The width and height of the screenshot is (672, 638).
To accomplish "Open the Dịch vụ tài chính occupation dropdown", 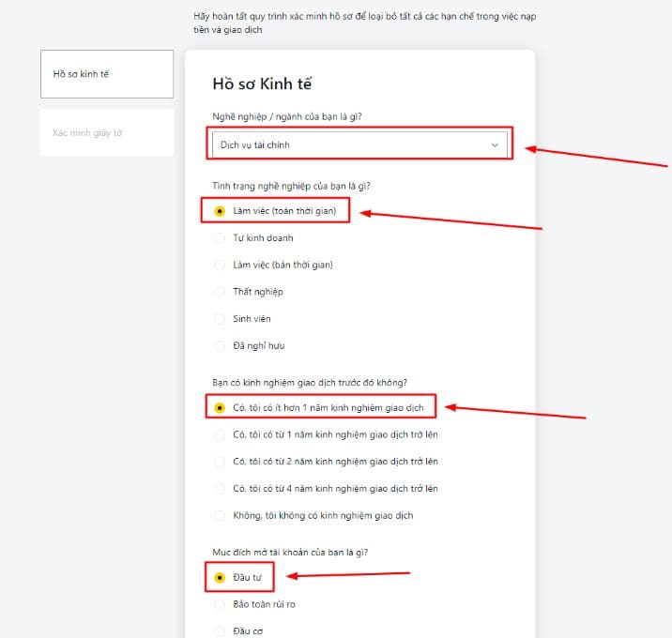I will point(359,144).
